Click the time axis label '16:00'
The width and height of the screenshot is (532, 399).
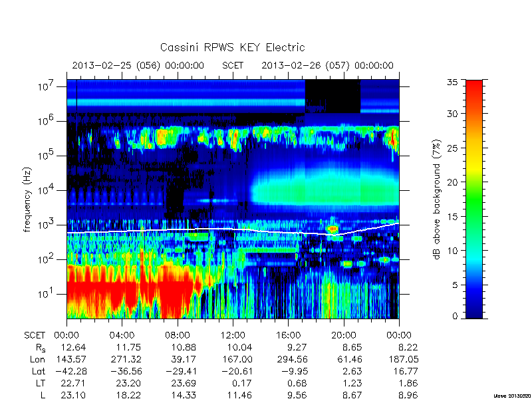pos(288,335)
